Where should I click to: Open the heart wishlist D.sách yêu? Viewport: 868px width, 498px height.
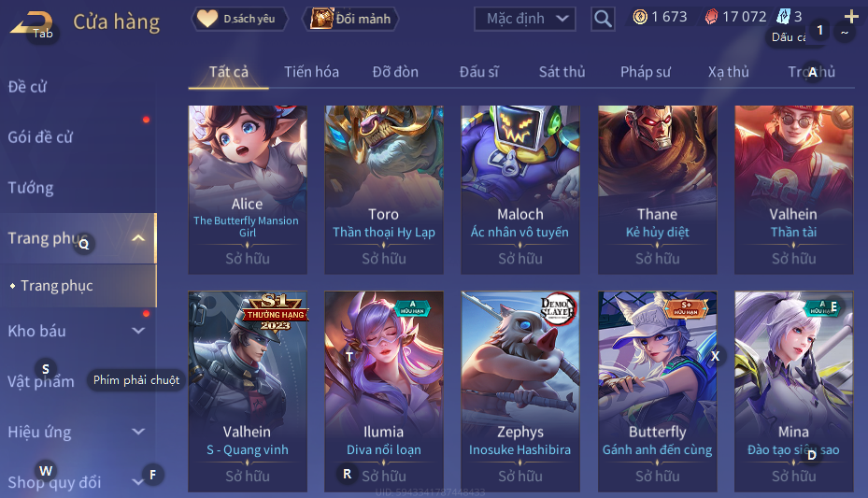tap(239, 19)
